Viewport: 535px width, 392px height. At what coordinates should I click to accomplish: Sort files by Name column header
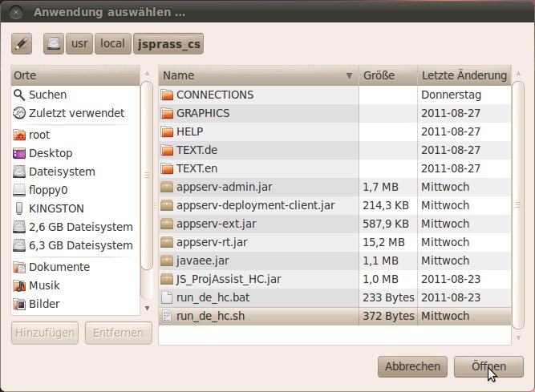click(257, 75)
